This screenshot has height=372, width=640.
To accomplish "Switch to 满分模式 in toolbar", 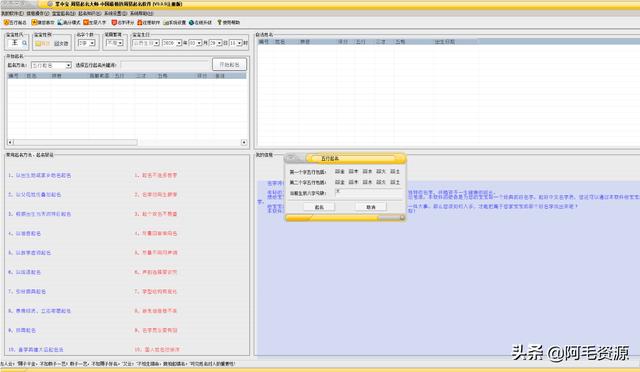I will pos(69,22).
